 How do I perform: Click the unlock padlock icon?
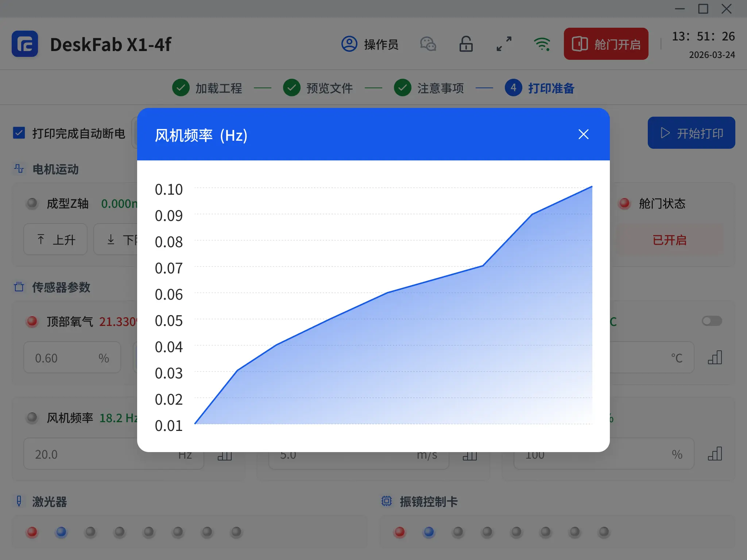(466, 44)
